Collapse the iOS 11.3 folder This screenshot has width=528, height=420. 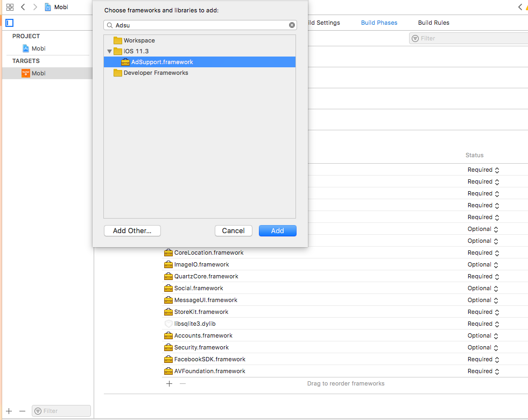tap(109, 52)
